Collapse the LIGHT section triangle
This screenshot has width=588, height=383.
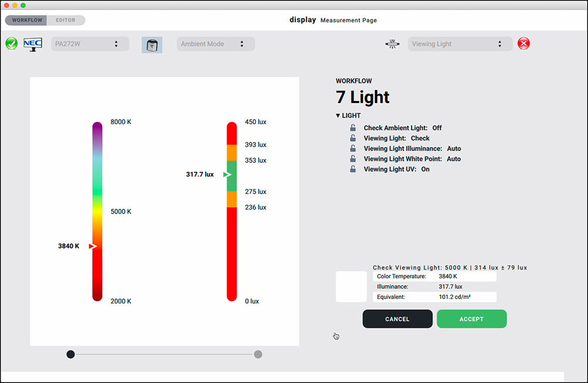pos(338,115)
